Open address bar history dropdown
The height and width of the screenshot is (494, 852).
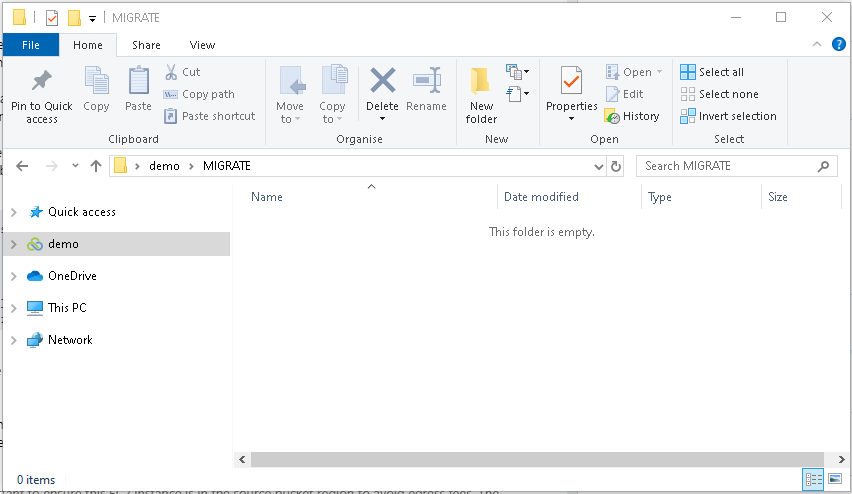click(599, 166)
